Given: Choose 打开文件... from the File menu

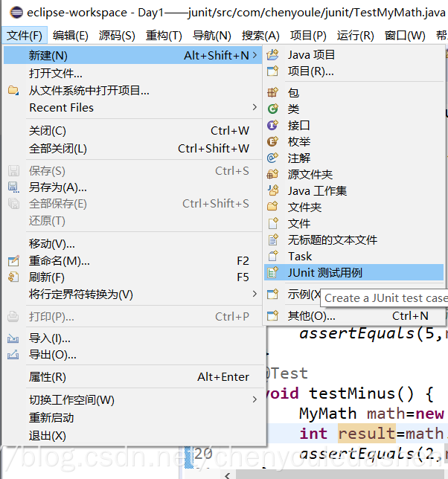Looking at the screenshot, I should point(133,74).
